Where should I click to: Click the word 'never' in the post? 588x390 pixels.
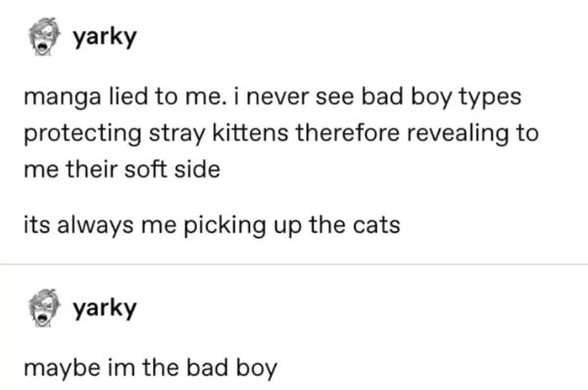(277, 98)
